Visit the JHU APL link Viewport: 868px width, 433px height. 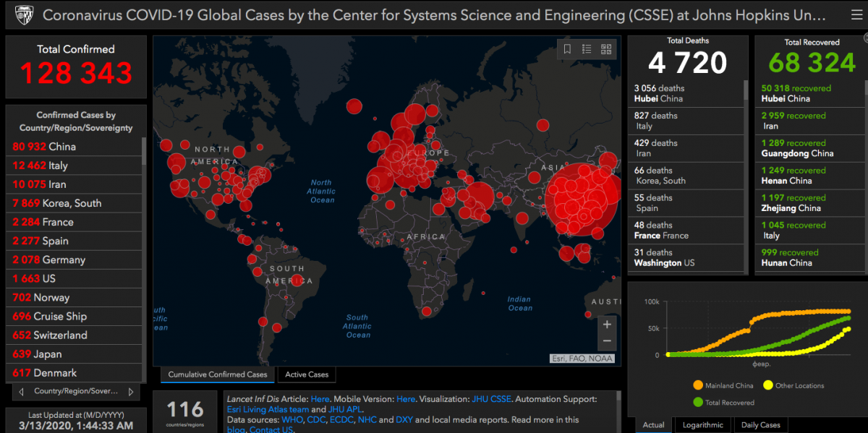[x=345, y=409]
